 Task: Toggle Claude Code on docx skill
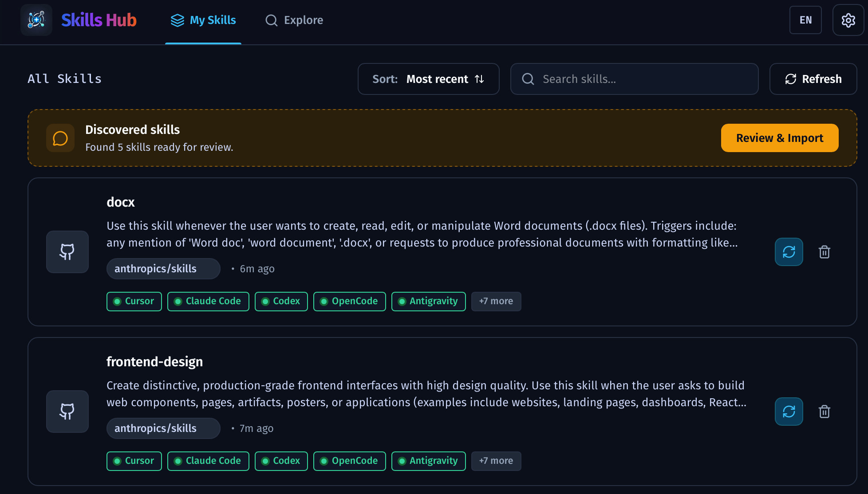coord(208,302)
